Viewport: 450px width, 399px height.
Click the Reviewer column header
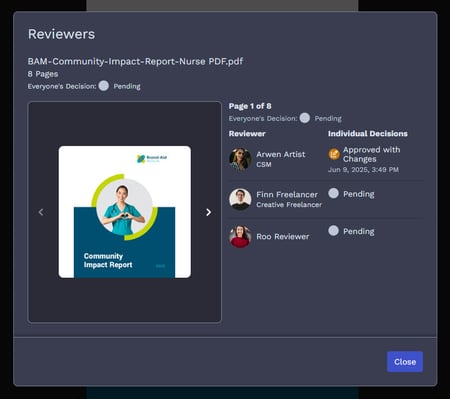coord(247,133)
